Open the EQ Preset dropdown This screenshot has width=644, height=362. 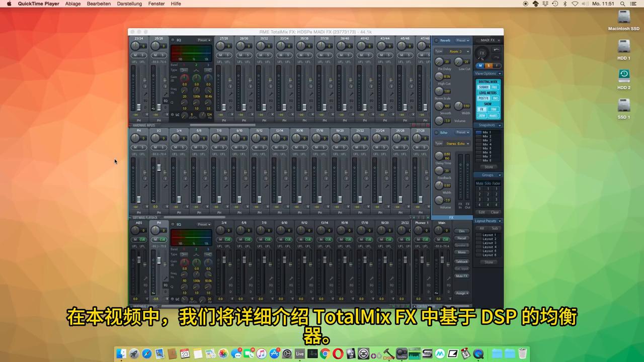tap(203, 40)
